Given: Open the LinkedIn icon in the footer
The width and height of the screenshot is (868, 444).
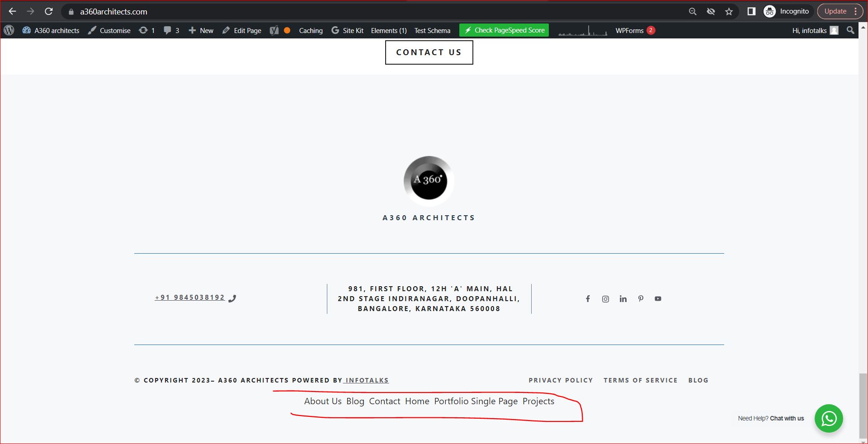Looking at the screenshot, I should point(623,299).
